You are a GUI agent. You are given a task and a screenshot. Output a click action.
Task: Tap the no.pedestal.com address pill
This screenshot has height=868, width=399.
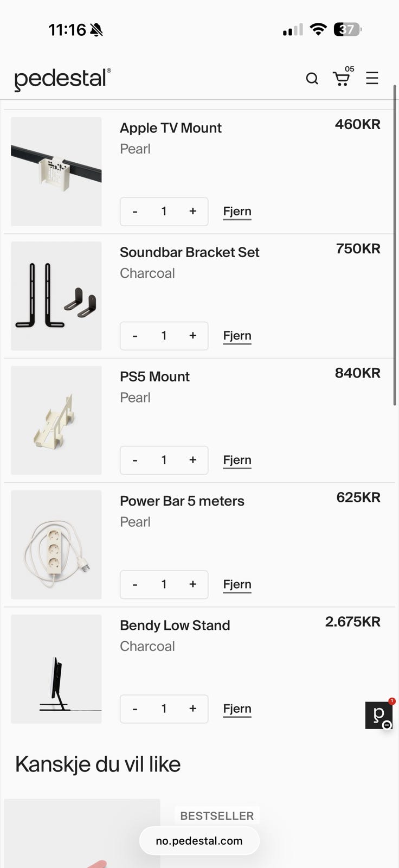199,841
